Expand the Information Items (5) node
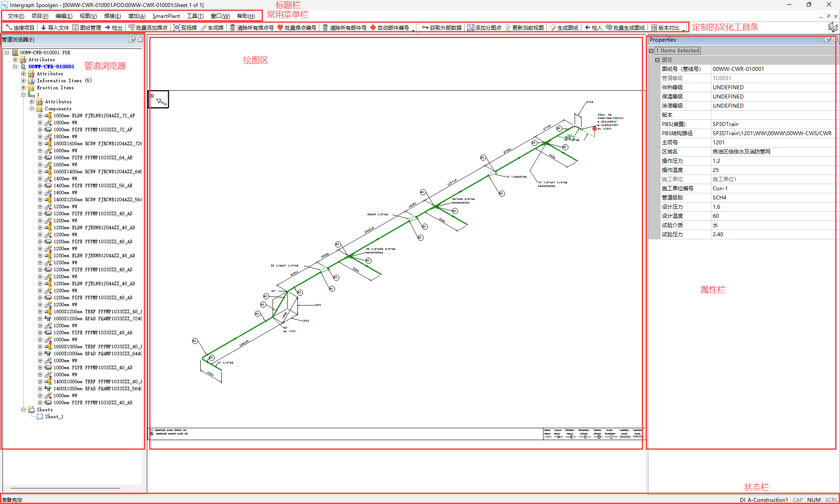The height and width of the screenshot is (504, 840). (24, 80)
